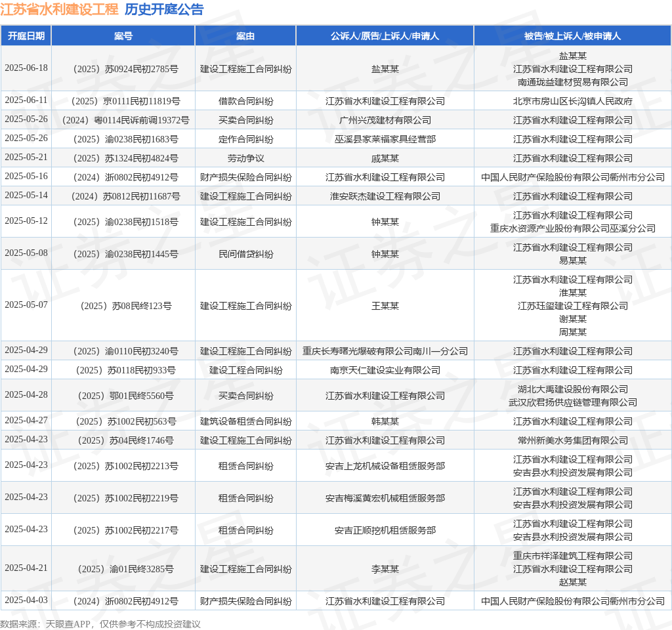
Task: Click defendant 重庆市祥泽建筑工程有限公司
Action: click(572, 556)
